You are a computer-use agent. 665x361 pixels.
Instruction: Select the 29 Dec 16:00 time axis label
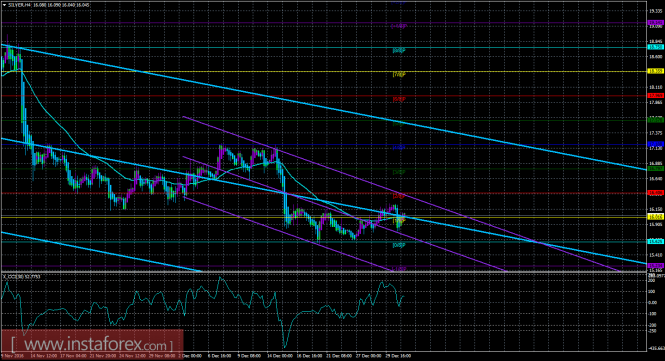click(399, 356)
